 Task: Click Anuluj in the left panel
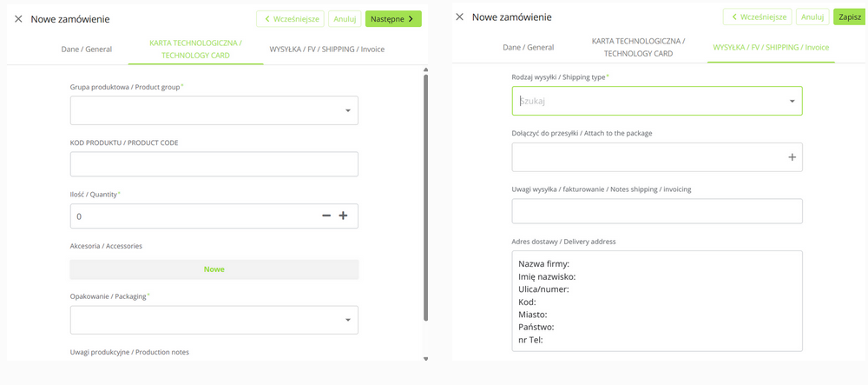pyautogui.click(x=345, y=19)
